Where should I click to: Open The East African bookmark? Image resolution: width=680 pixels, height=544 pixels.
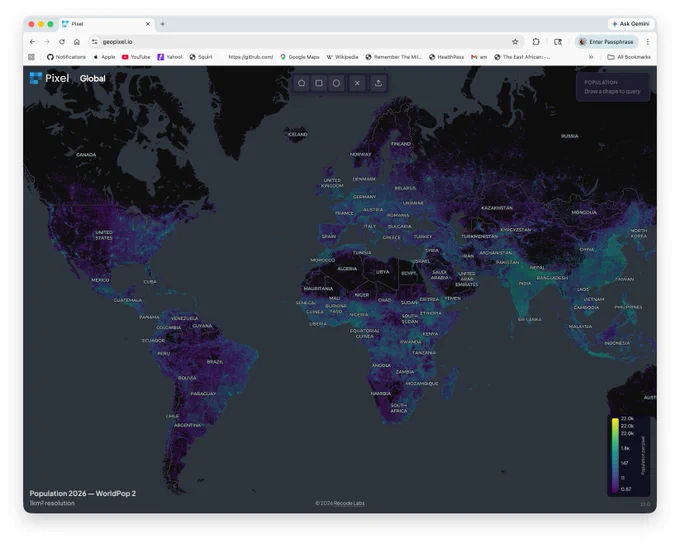[523, 57]
